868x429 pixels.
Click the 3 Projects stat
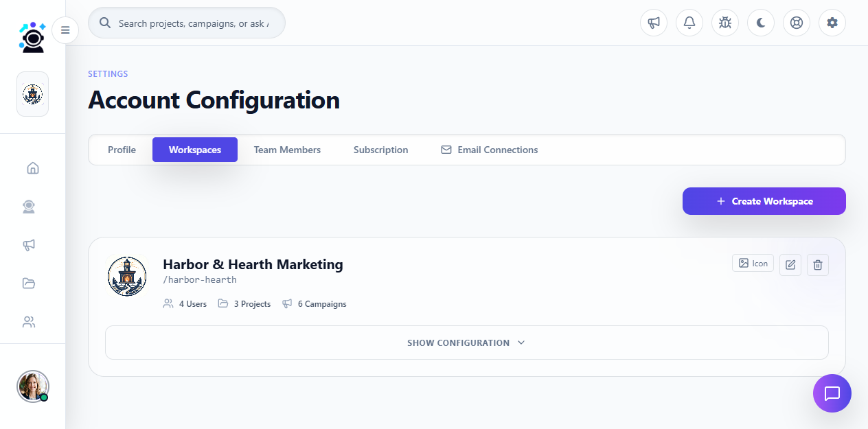(x=244, y=303)
